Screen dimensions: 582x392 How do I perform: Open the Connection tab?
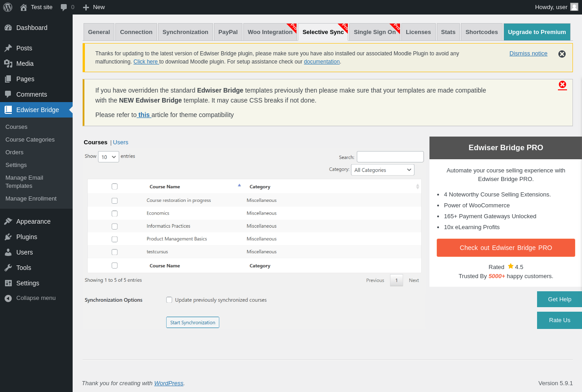pos(136,32)
